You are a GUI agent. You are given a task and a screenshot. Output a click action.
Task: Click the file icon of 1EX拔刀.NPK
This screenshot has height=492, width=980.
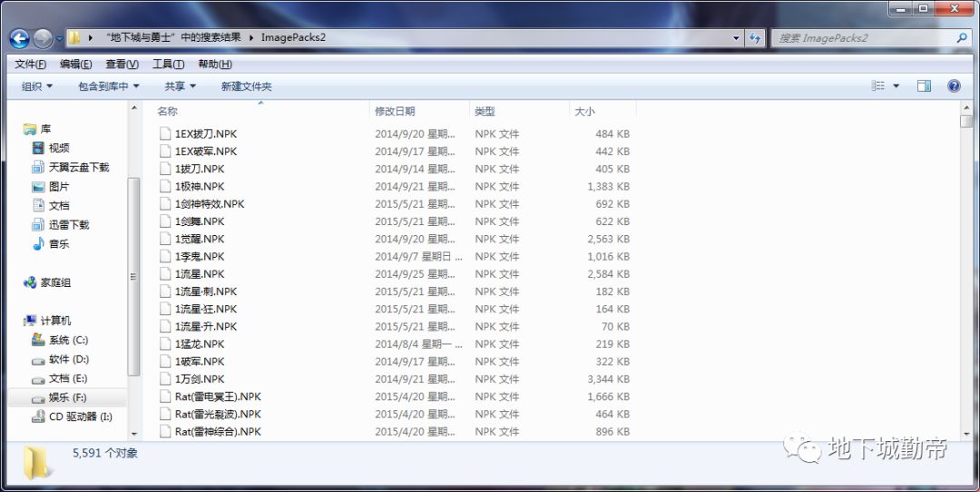coord(165,133)
